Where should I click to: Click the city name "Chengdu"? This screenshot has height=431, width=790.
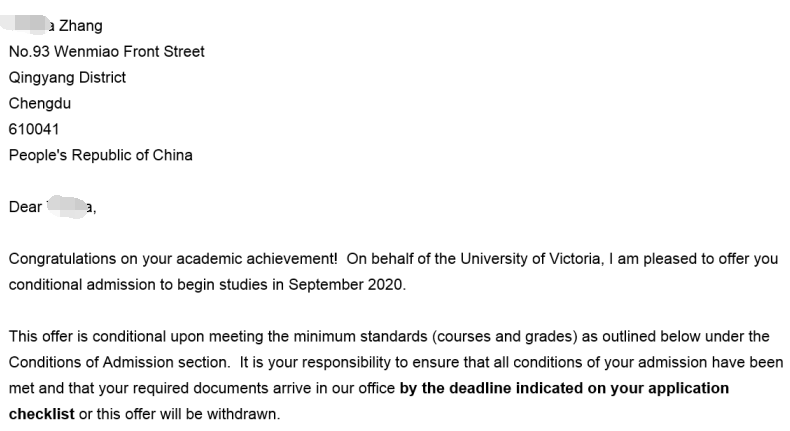coord(40,103)
